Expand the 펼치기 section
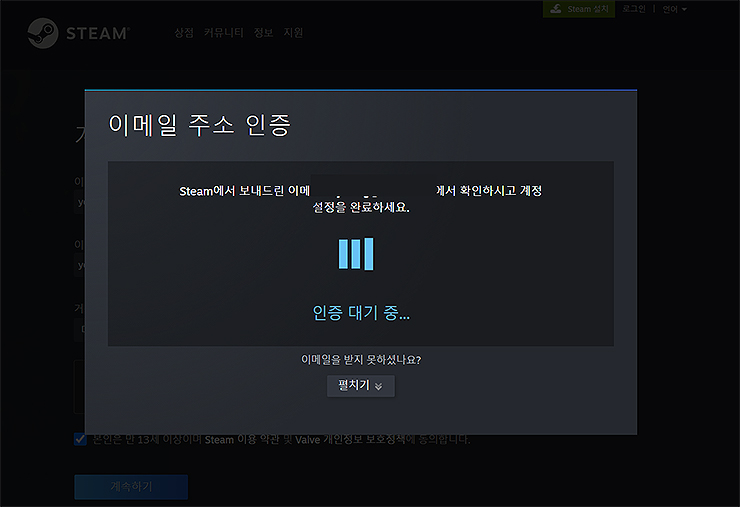The width and height of the screenshot is (740, 507). (361, 386)
